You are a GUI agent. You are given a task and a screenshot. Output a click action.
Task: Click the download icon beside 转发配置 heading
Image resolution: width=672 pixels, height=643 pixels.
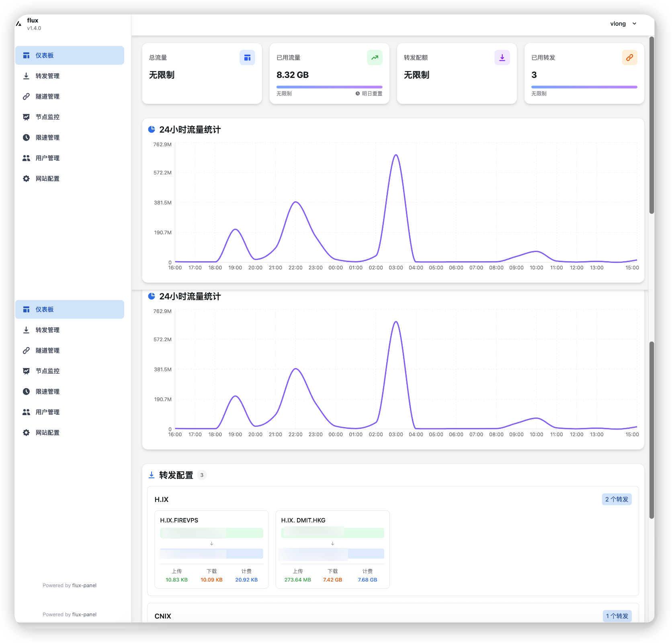click(x=152, y=475)
